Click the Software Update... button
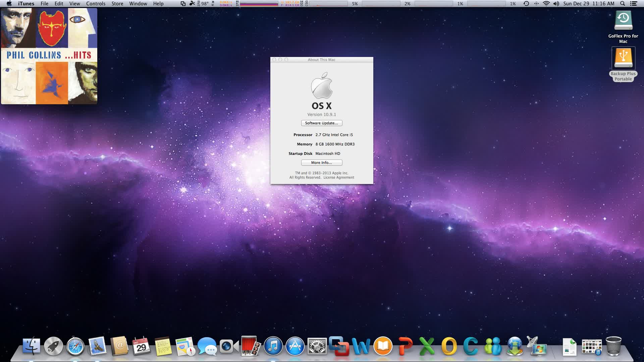The image size is (644, 362). tap(321, 123)
